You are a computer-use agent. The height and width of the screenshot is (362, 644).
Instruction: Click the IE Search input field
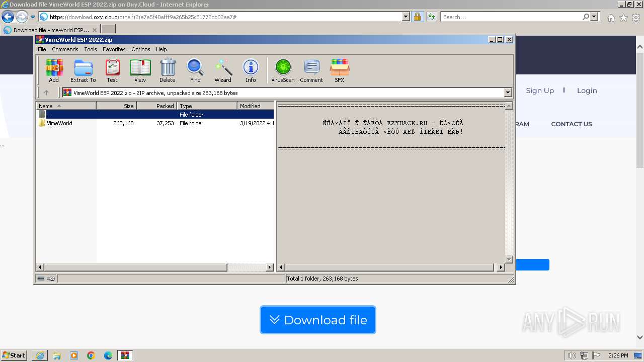512,17
